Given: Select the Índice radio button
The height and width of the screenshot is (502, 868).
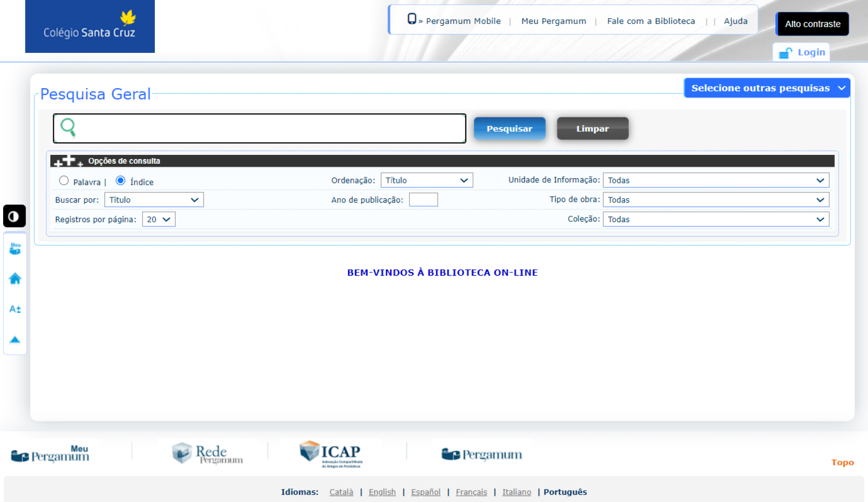Looking at the screenshot, I should [x=121, y=181].
